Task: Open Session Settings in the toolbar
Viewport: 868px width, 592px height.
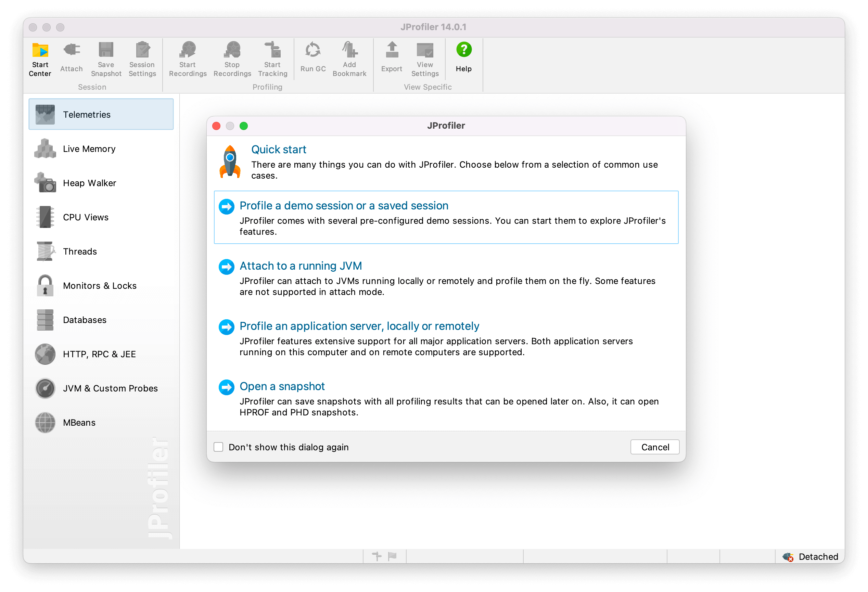Action: 142,59
